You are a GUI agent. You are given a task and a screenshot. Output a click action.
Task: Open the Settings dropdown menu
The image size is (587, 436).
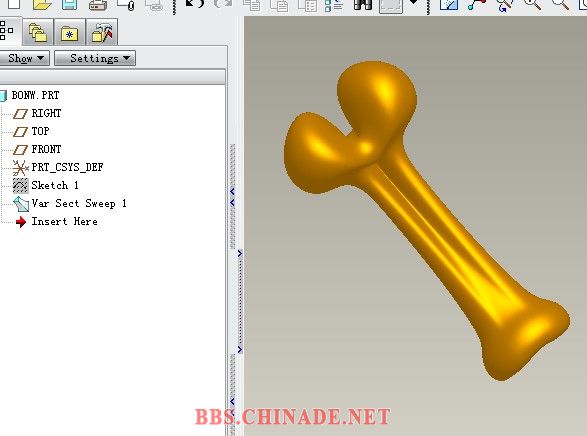tap(95, 58)
